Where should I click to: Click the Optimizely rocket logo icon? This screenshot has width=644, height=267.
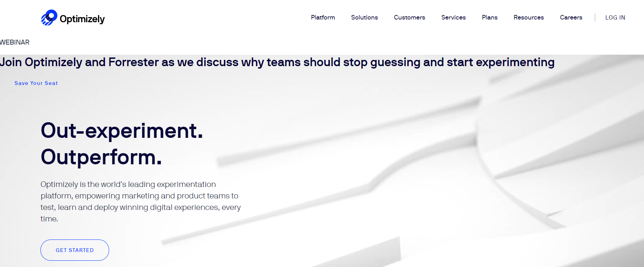49,17
